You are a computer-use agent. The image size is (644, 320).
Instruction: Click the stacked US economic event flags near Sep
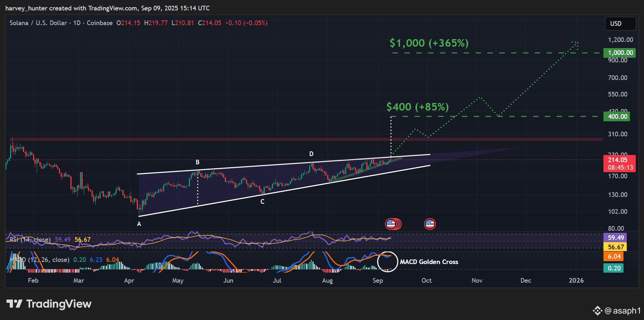(393, 224)
